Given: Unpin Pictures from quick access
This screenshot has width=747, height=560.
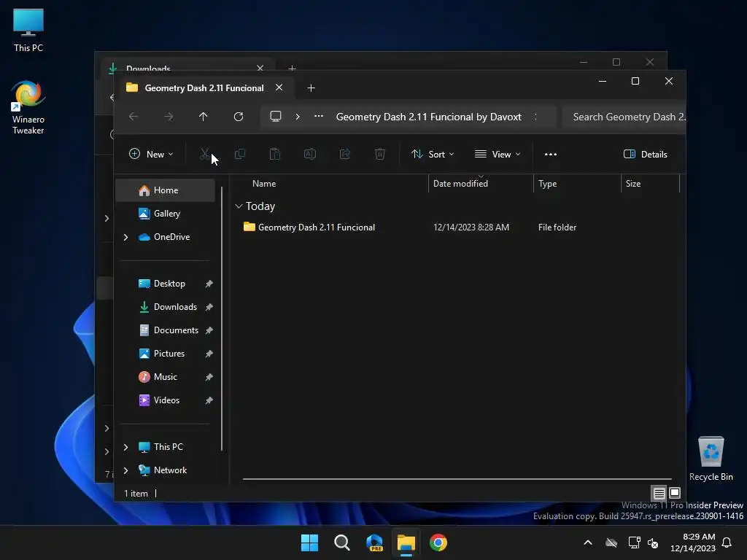Looking at the screenshot, I should pos(209,354).
